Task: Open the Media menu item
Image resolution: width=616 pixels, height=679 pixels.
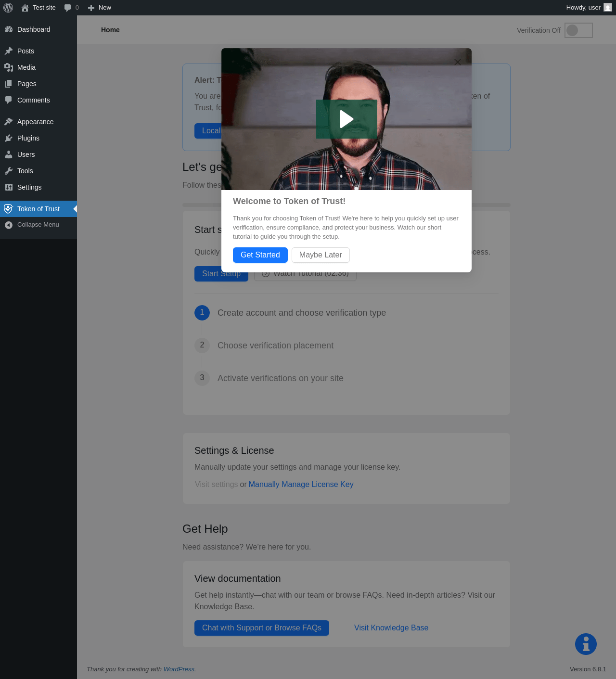Action: (26, 67)
